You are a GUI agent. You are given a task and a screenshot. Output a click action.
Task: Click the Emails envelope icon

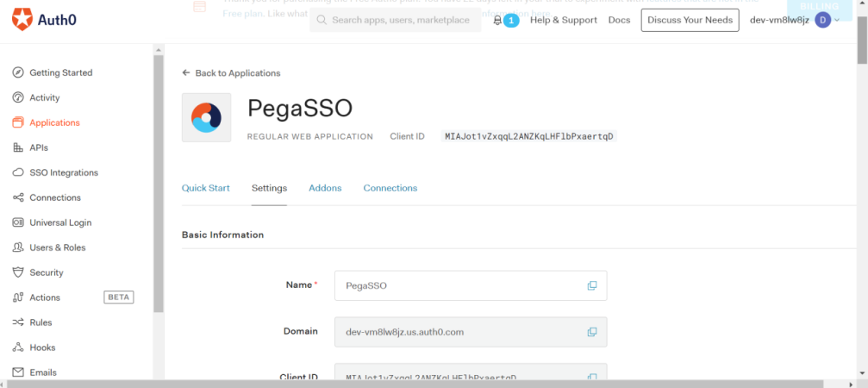click(x=18, y=372)
